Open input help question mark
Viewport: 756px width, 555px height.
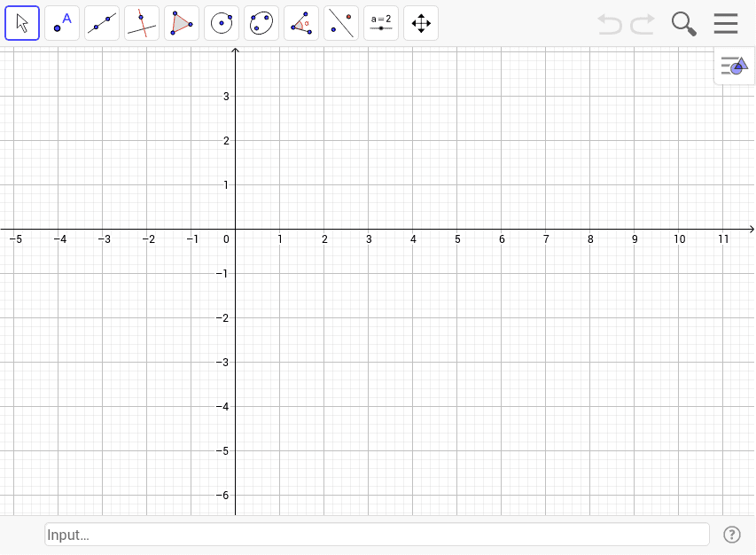732,535
